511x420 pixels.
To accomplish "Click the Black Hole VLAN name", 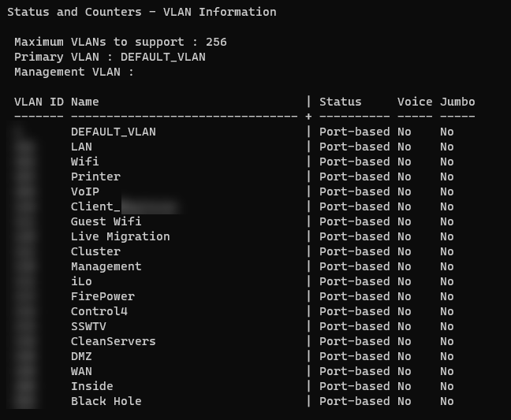I will tap(106, 401).
